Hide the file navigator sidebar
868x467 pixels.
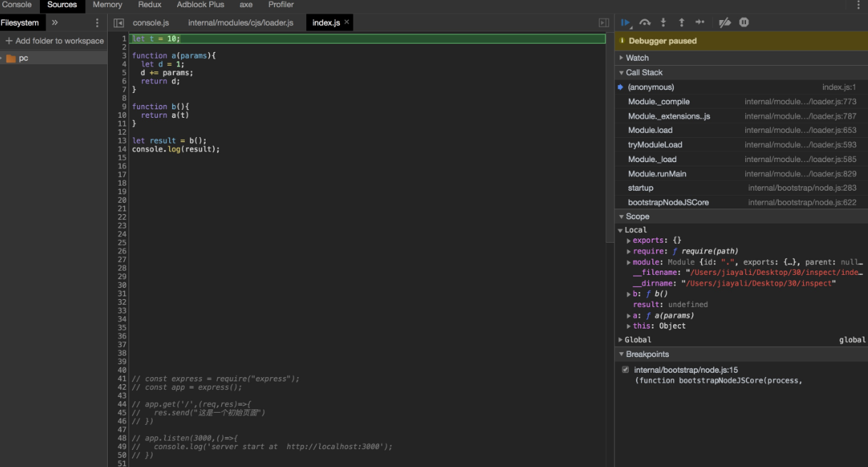click(x=119, y=23)
